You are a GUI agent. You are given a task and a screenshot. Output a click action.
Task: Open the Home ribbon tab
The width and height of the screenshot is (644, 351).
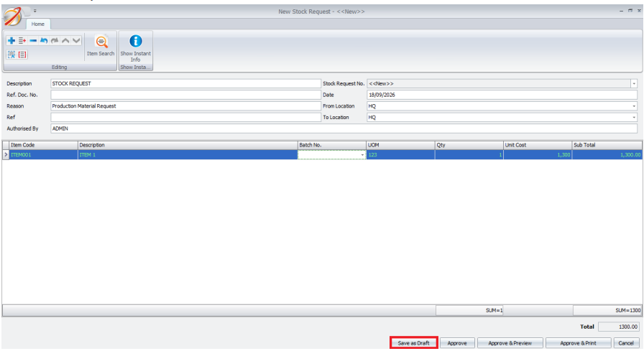[38, 24]
